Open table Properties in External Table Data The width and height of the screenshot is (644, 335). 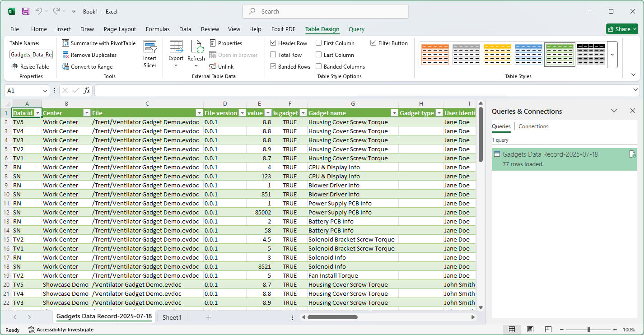pyautogui.click(x=226, y=43)
